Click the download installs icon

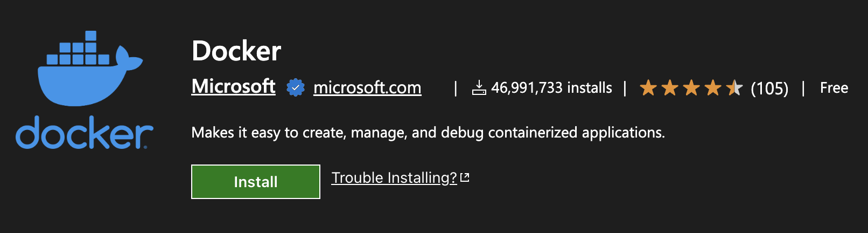pyautogui.click(x=479, y=87)
